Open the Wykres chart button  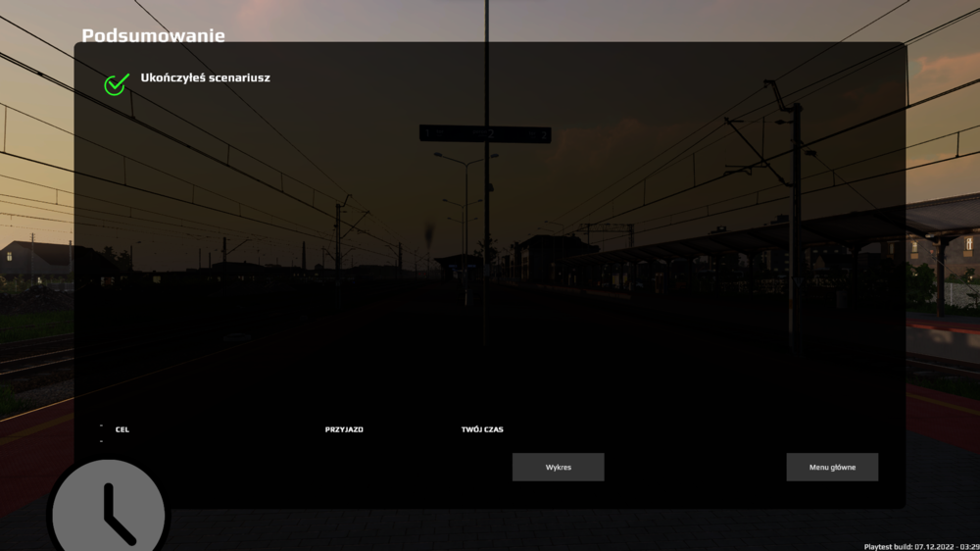[x=559, y=468]
